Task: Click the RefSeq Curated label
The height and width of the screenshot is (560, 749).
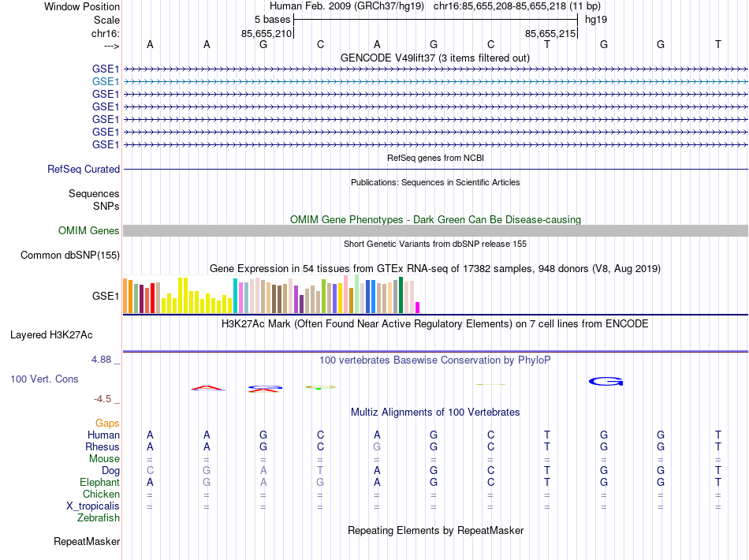Action: pyautogui.click(x=84, y=169)
